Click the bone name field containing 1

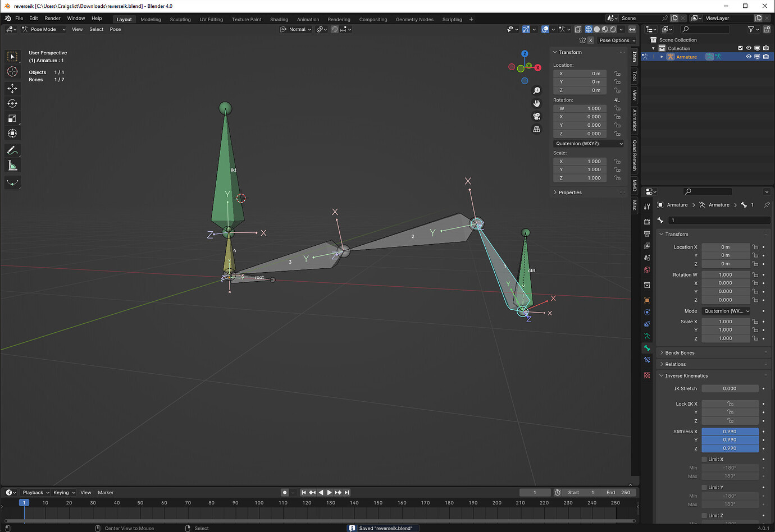pos(719,220)
